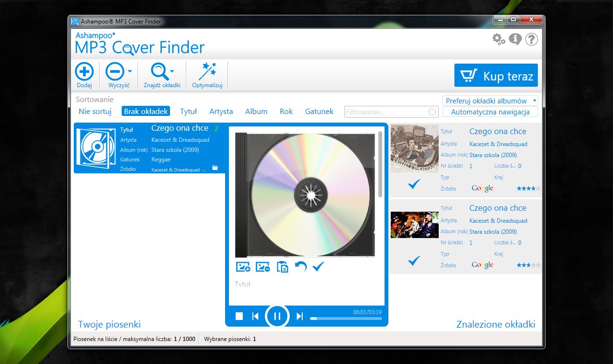Select the Brak okładek sorting option

pos(146,111)
